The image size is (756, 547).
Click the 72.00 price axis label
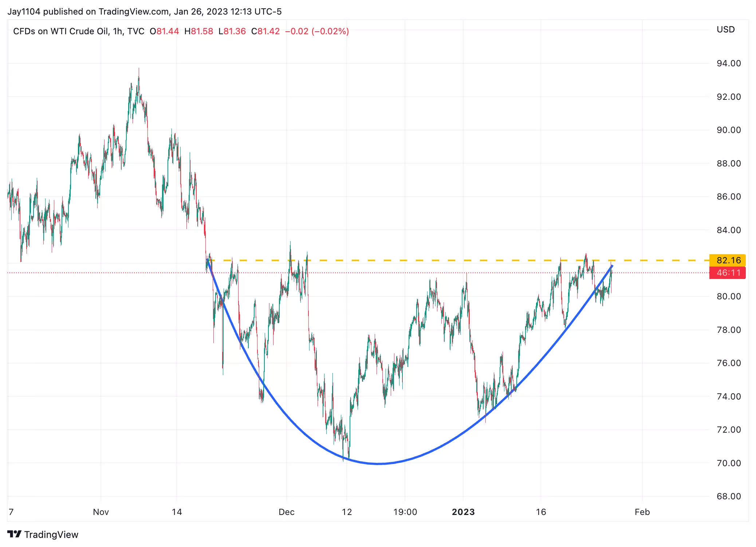click(x=729, y=430)
